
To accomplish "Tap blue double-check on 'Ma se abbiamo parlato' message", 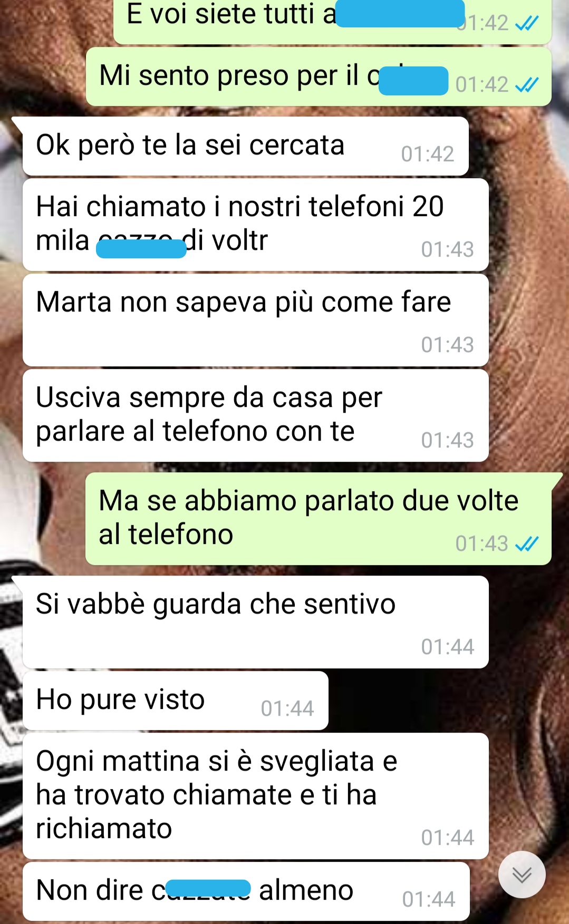I will [527, 543].
